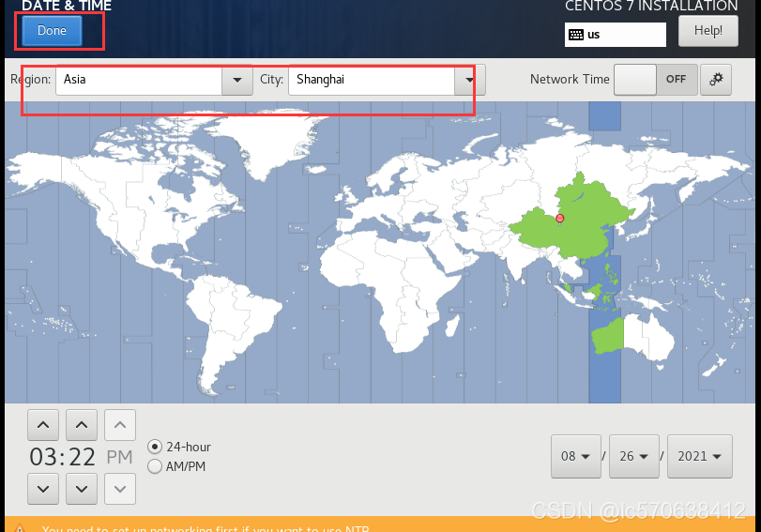Expand the Region dropdown arrow
Viewport: 761px width, 532px height.
237,80
